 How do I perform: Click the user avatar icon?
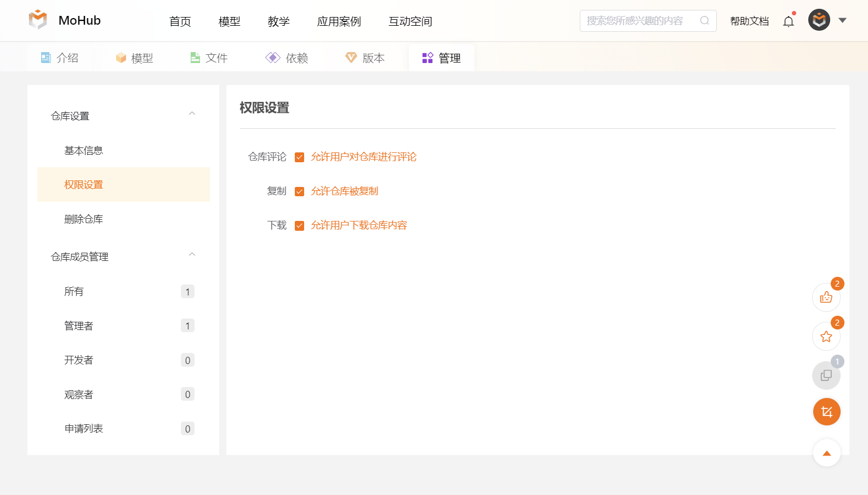(x=819, y=20)
